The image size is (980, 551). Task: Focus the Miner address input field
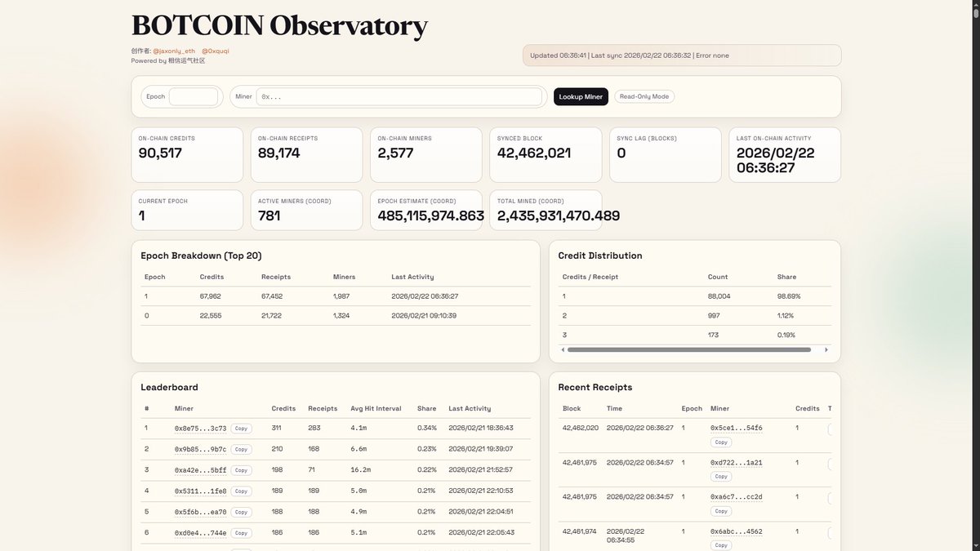[x=399, y=96]
